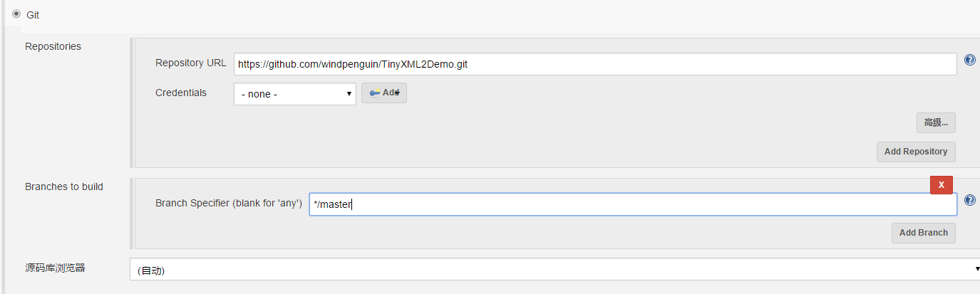The width and height of the screenshot is (980, 294).
Task: Click the Repositories section label
Action: [53, 47]
